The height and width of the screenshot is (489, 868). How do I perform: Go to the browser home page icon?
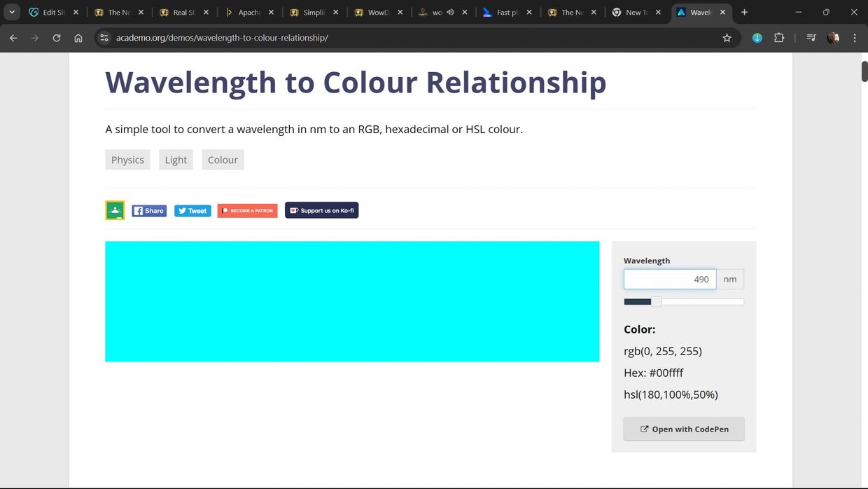pos(78,38)
